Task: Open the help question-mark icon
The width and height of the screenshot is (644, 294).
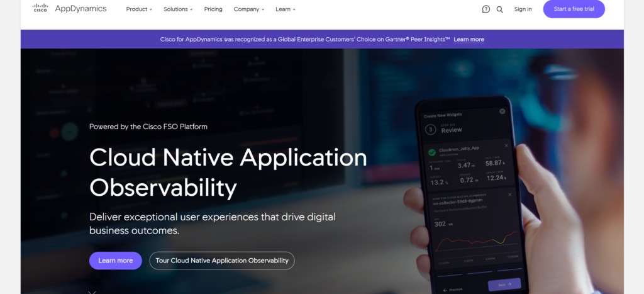Action: 486,9
